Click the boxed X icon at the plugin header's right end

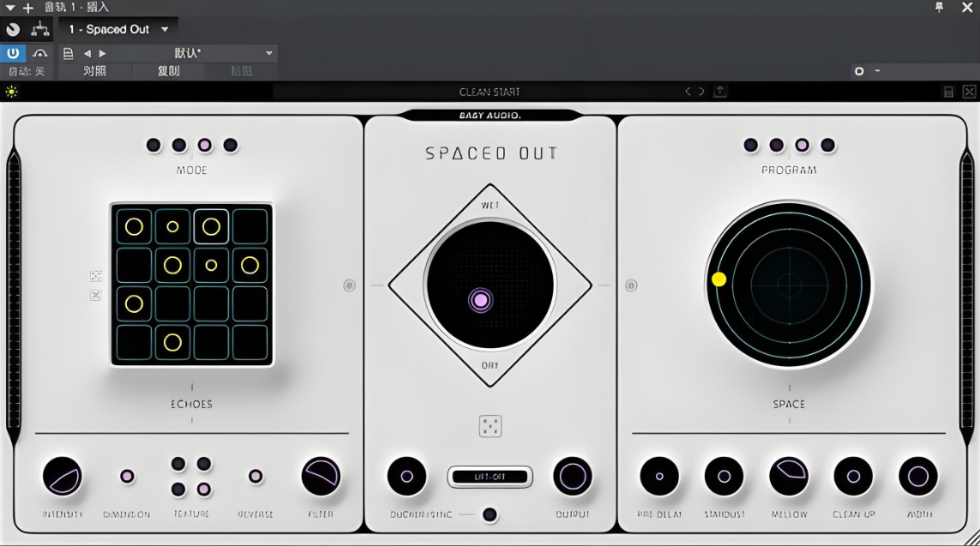pos(969,92)
